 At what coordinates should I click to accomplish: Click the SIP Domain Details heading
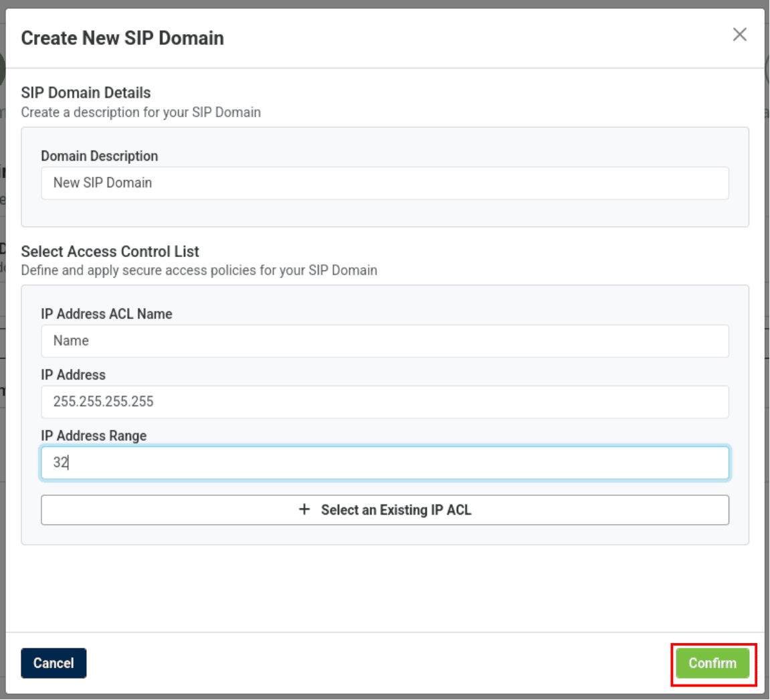click(86, 93)
